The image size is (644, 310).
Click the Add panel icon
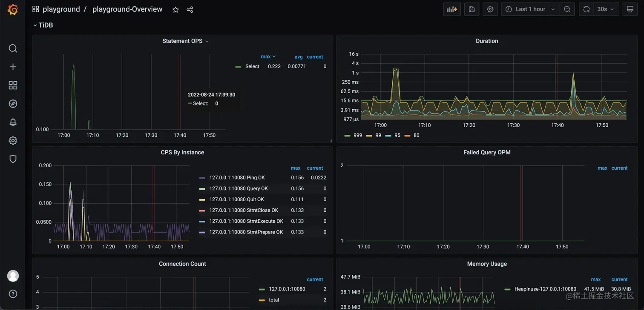tap(452, 9)
